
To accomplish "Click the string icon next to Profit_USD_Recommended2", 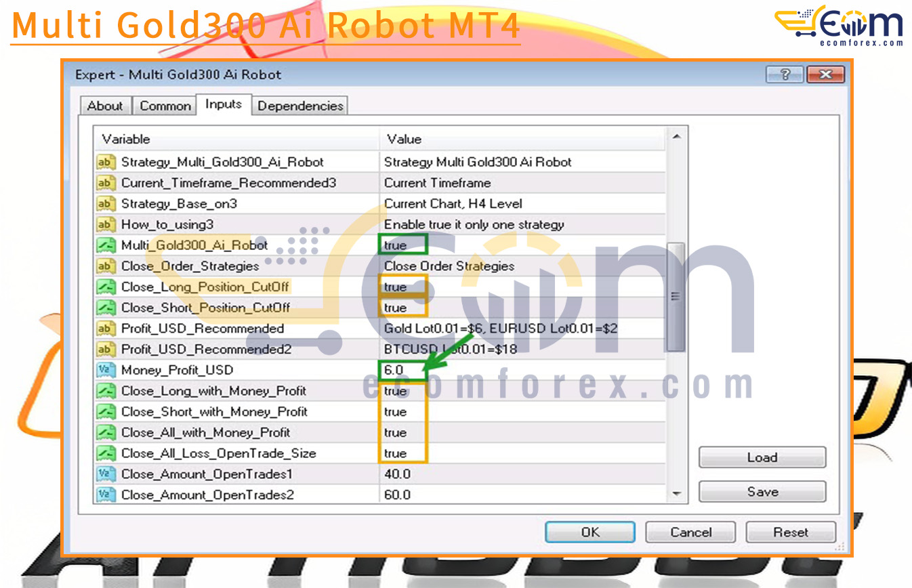I will [x=105, y=350].
